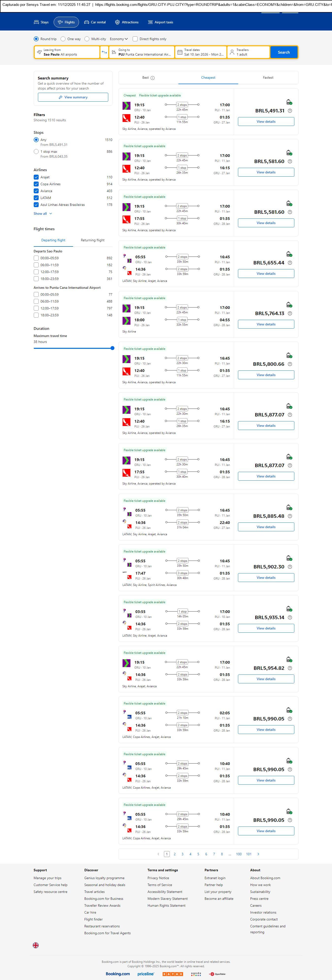
Task: Click the View summary button
Action: (x=73, y=97)
